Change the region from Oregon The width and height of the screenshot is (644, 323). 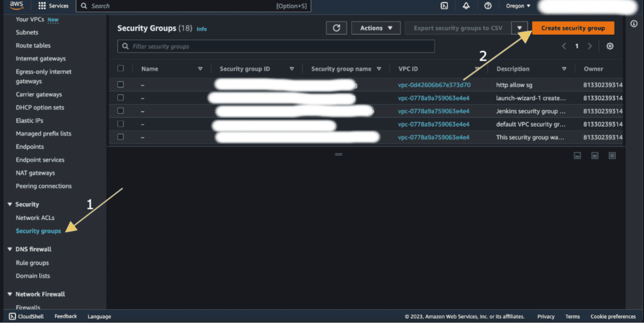point(517,5)
